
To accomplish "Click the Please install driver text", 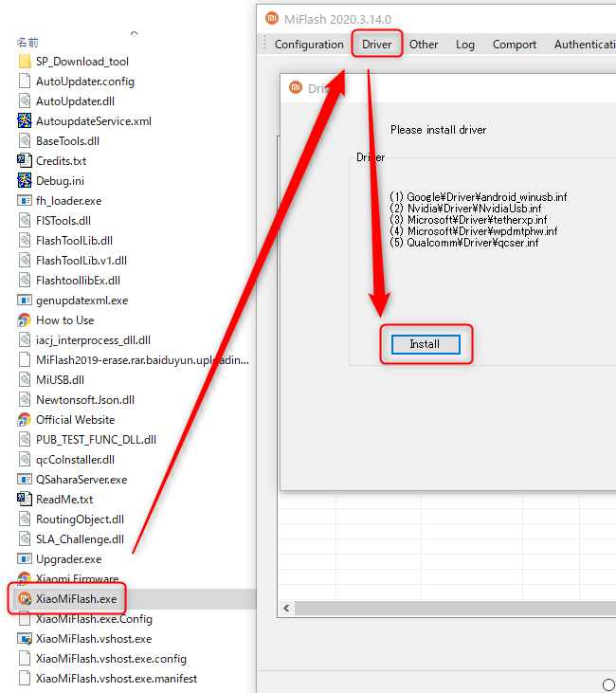I will click(439, 130).
